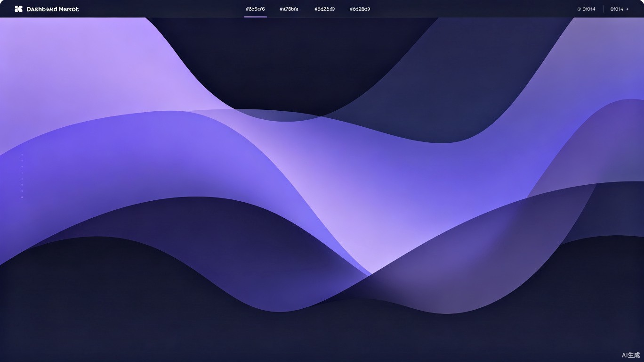This screenshot has width=644, height=362.
Task: Click the Dashboard logo icon
Action: tap(18, 9)
